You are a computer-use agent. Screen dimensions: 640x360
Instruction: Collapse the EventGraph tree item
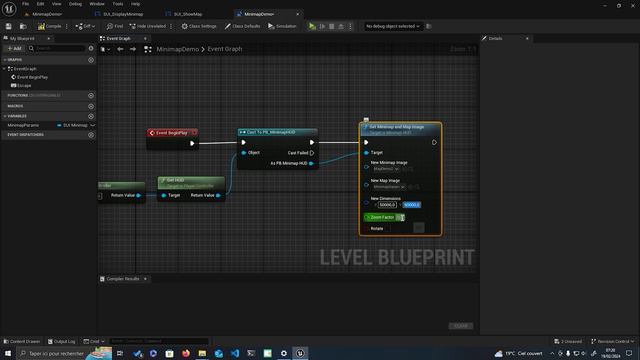click(x=4, y=69)
